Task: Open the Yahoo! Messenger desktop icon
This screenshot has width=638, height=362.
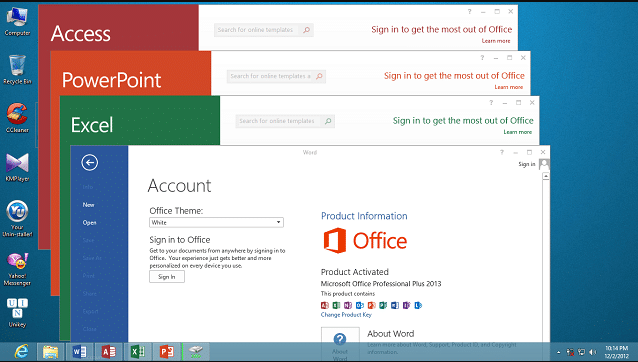Action: click(17, 269)
